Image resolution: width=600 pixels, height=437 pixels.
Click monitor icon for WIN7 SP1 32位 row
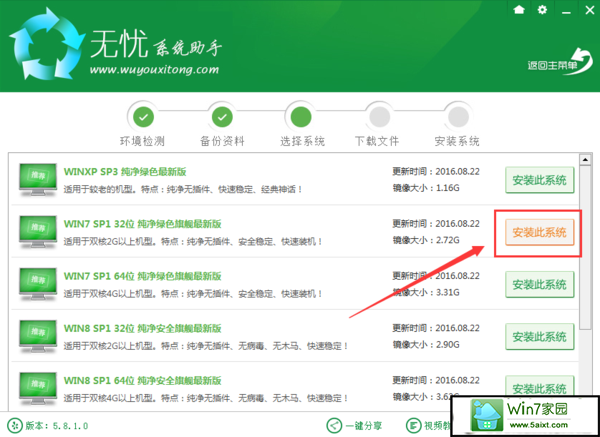38,232
